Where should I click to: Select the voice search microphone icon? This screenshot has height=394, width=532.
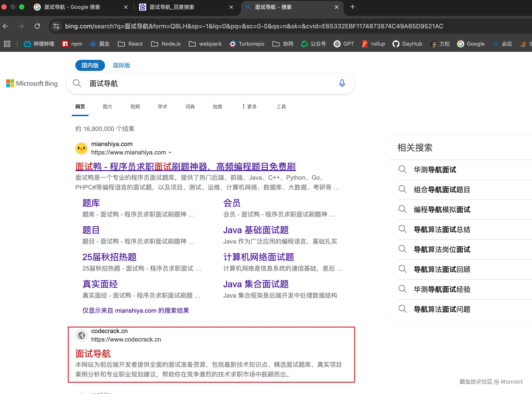pos(342,83)
